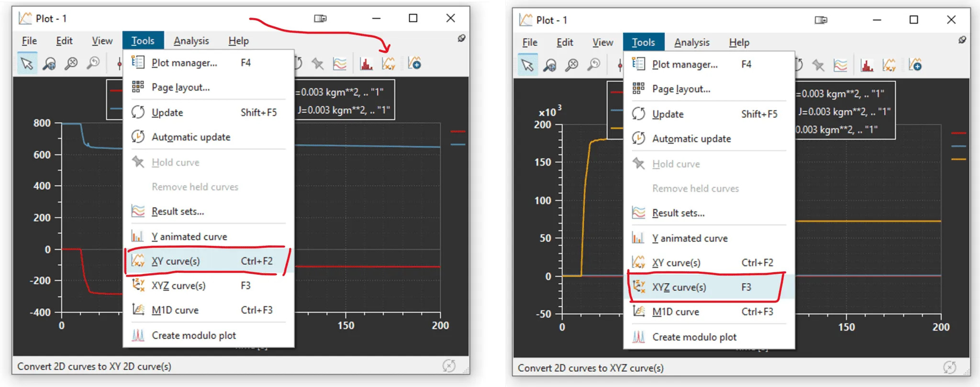Choose XYZ curve(s) from the right Tools menu

tap(679, 287)
